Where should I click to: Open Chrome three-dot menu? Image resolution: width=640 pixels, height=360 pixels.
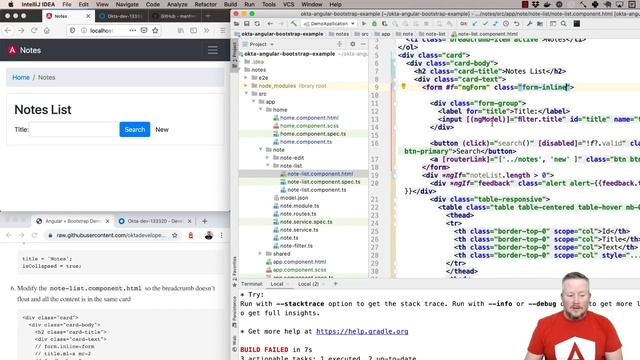pyautogui.click(x=222, y=236)
